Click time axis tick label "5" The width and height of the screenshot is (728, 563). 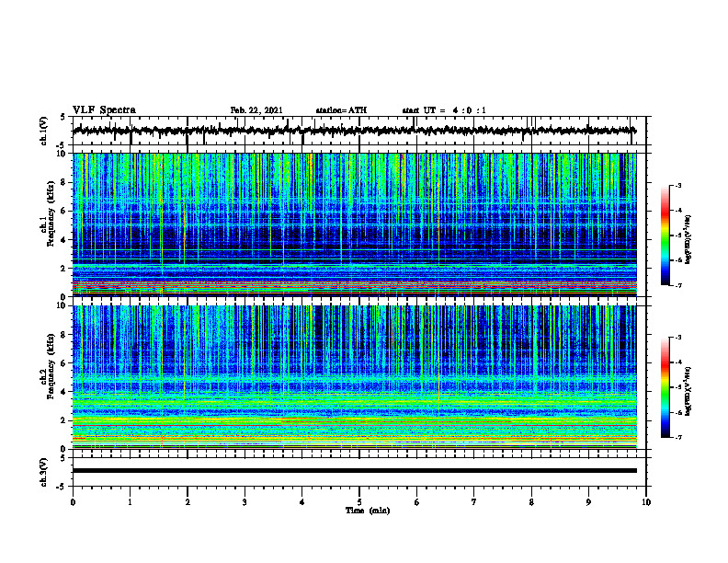pos(359,502)
